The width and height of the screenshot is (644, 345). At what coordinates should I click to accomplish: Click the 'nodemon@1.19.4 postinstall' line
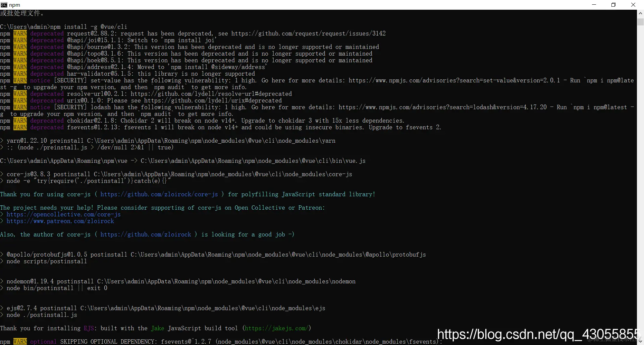(x=178, y=281)
